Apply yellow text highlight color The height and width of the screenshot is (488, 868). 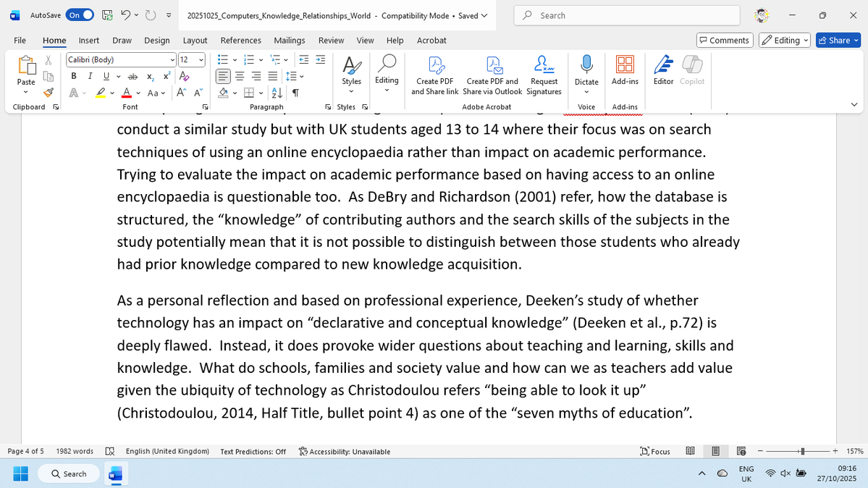coord(101,93)
